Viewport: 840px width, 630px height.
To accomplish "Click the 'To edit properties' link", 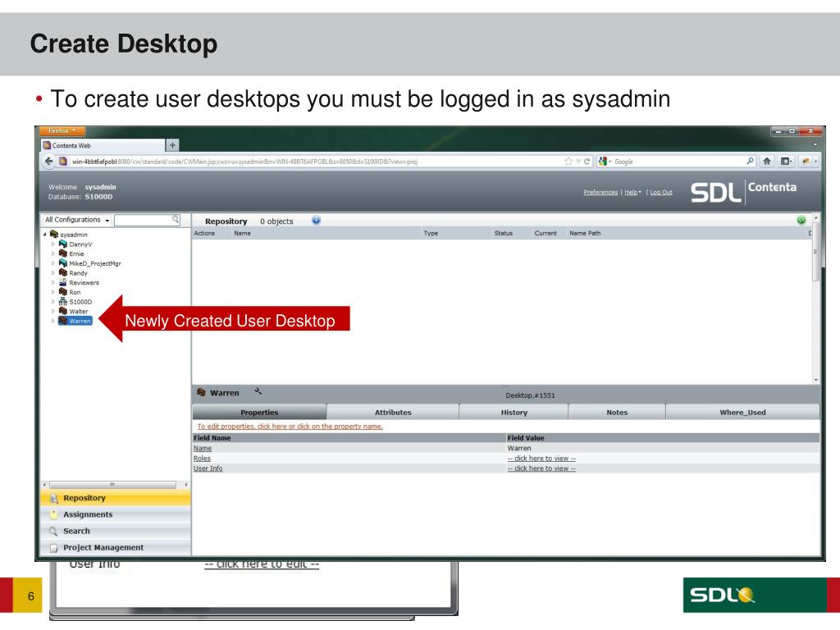I will [290, 427].
